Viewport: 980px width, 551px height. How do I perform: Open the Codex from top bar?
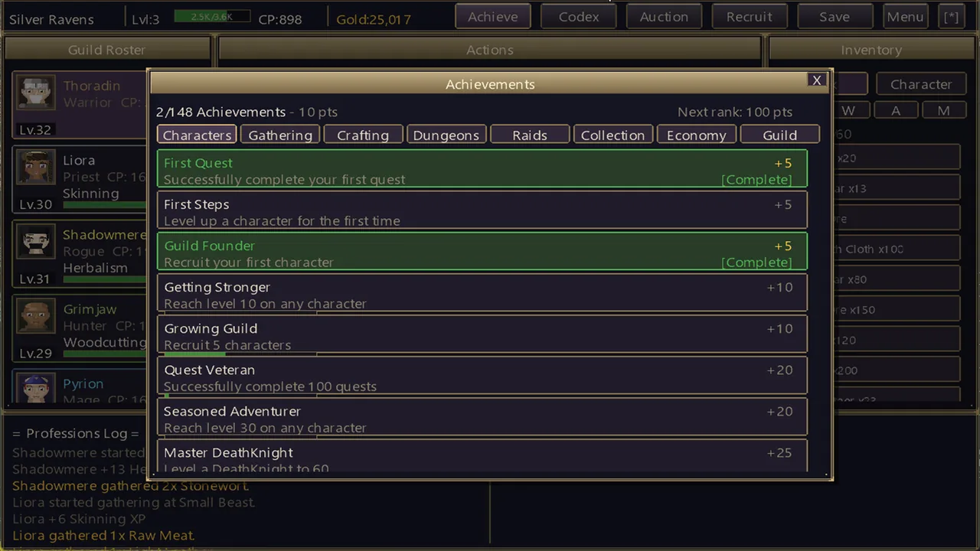pyautogui.click(x=579, y=17)
